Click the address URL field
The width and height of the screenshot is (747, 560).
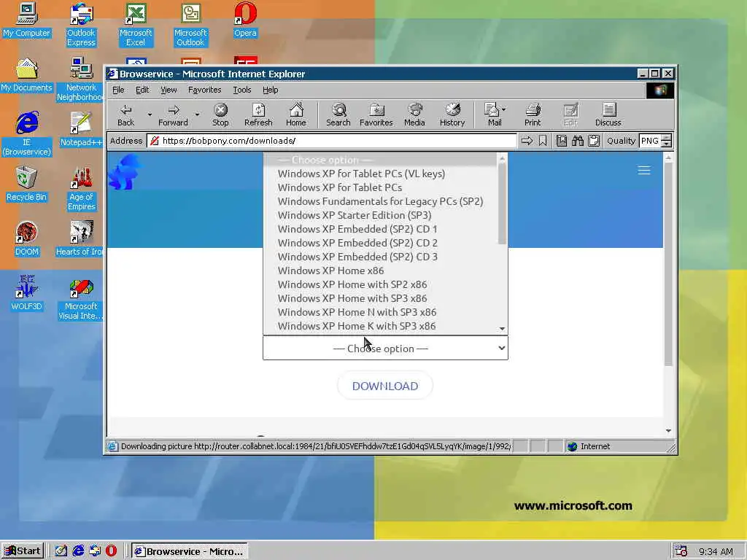[331, 141]
